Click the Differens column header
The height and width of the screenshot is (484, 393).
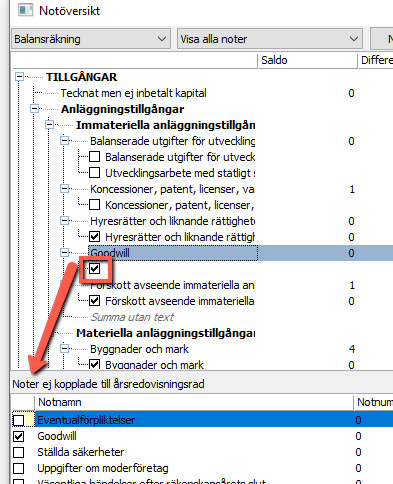[376, 60]
